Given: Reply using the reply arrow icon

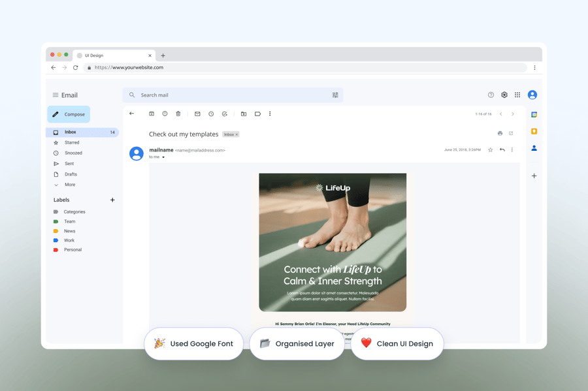Looking at the screenshot, I should point(502,150).
